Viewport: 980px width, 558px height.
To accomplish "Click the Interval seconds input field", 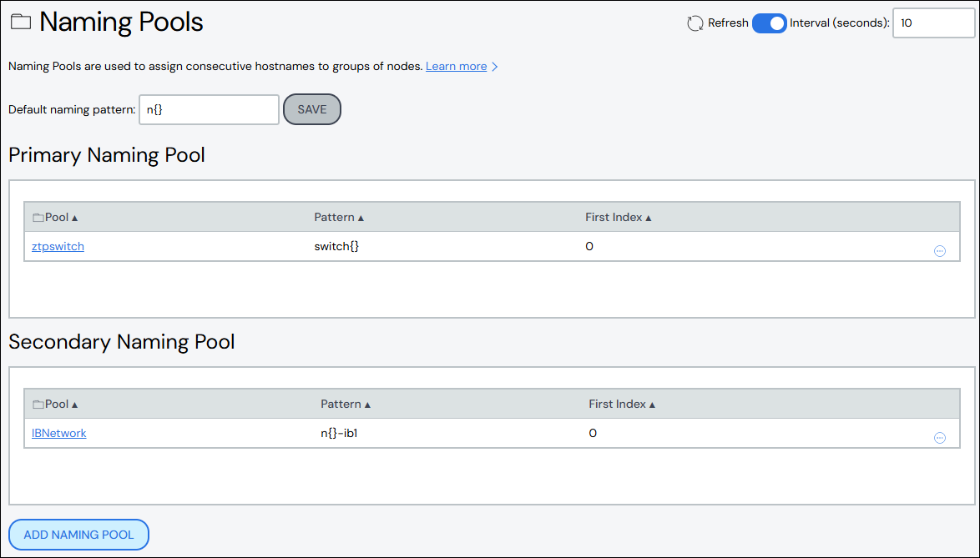I will tap(934, 23).
